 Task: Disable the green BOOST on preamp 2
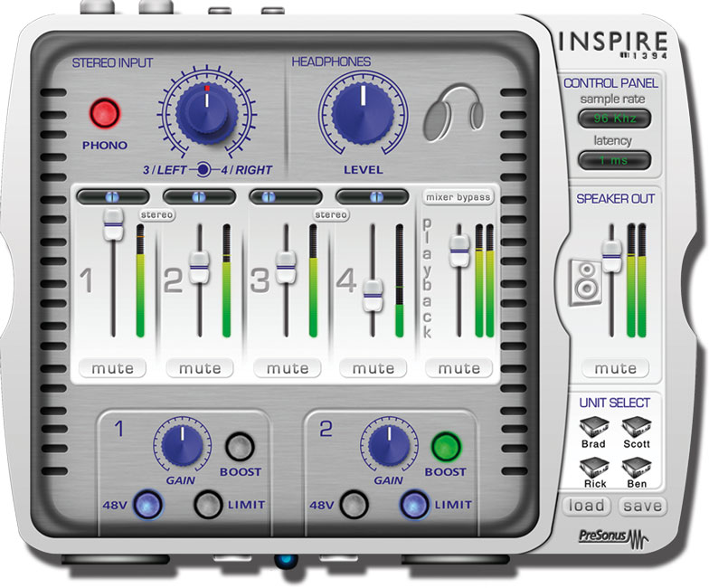coord(446,447)
